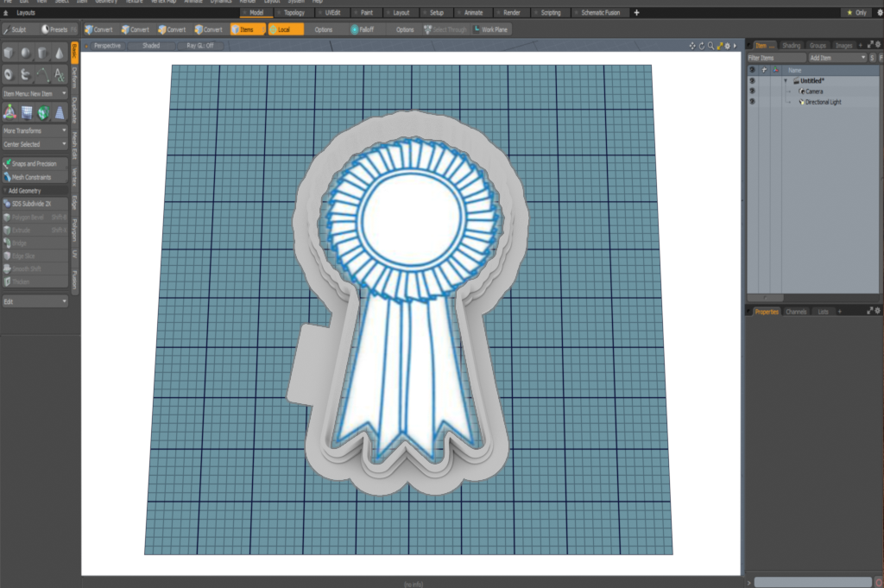The width and height of the screenshot is (884, 588).
Task: Activate the Transform gizmo tool icon
Action: (x=9, y=113)
